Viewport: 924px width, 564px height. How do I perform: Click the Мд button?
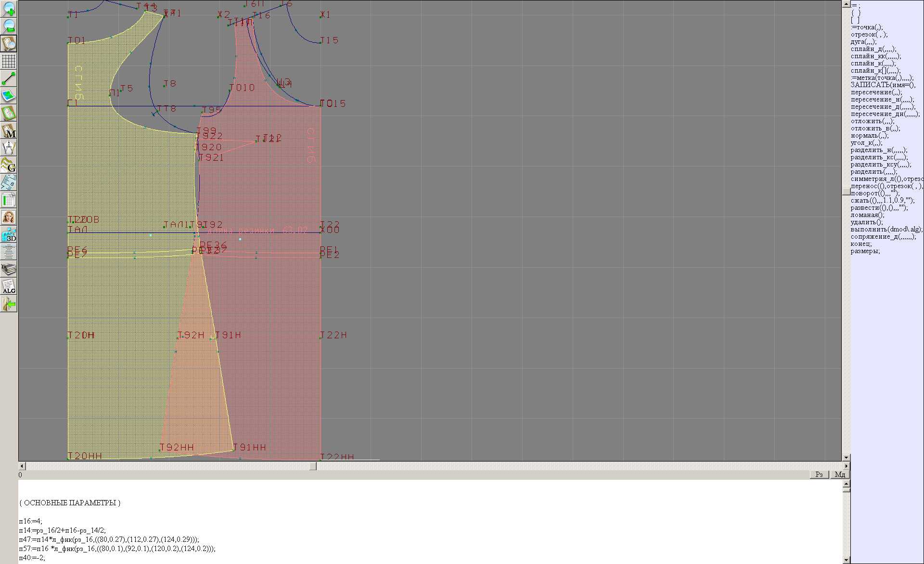point(840,474)
